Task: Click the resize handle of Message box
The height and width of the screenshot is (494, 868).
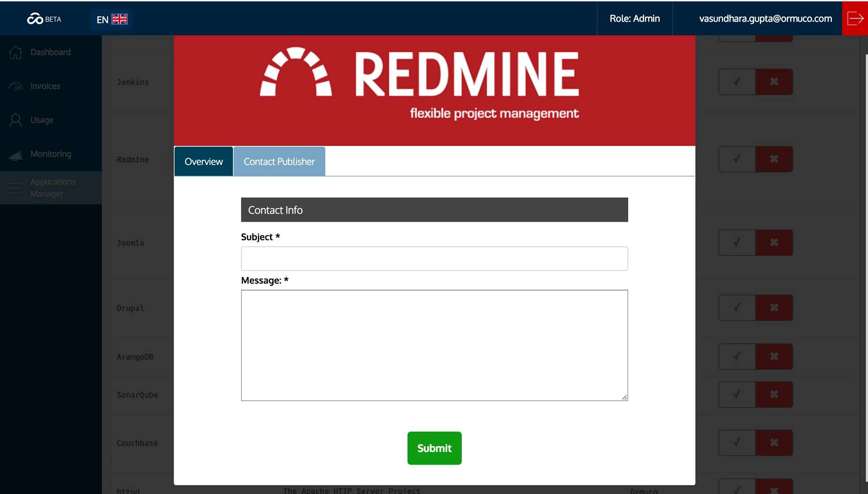Action: click(x=624, y=397)
